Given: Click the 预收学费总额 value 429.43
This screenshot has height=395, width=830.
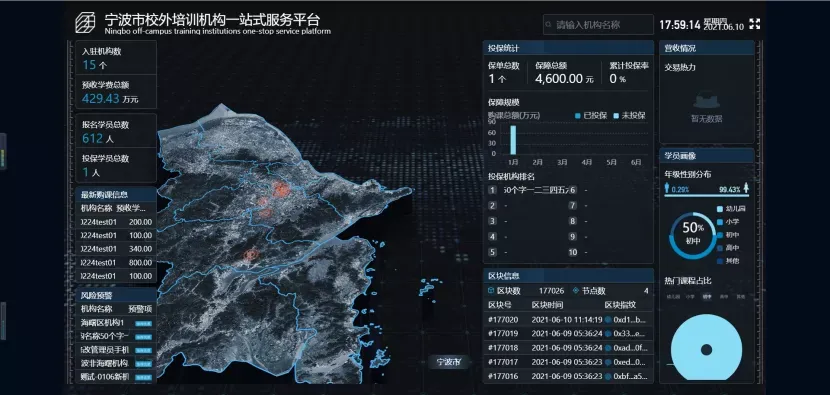Looking at the screenshot, I should (101, 98).
